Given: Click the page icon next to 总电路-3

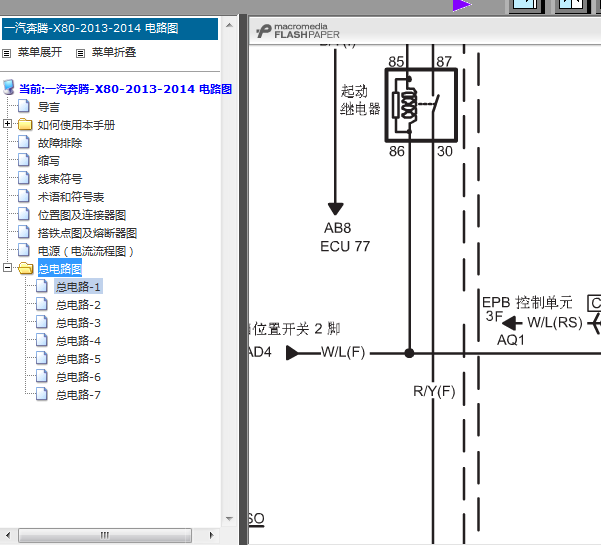Looking at the screenshot, I should coord(42,322).
